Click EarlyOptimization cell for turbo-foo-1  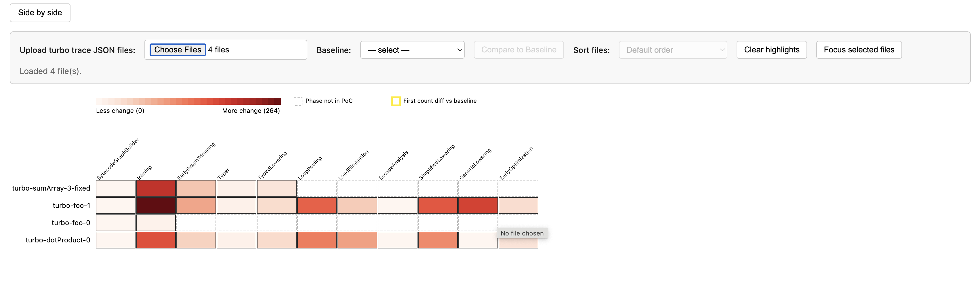[x=518, y=206]
